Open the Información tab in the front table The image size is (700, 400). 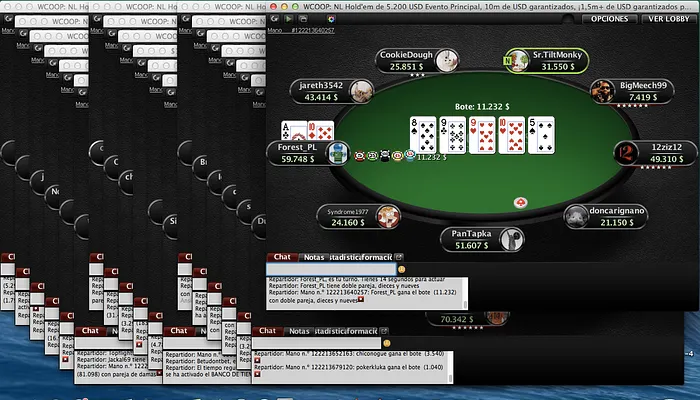pyautogui.click(x=376, y=257)
